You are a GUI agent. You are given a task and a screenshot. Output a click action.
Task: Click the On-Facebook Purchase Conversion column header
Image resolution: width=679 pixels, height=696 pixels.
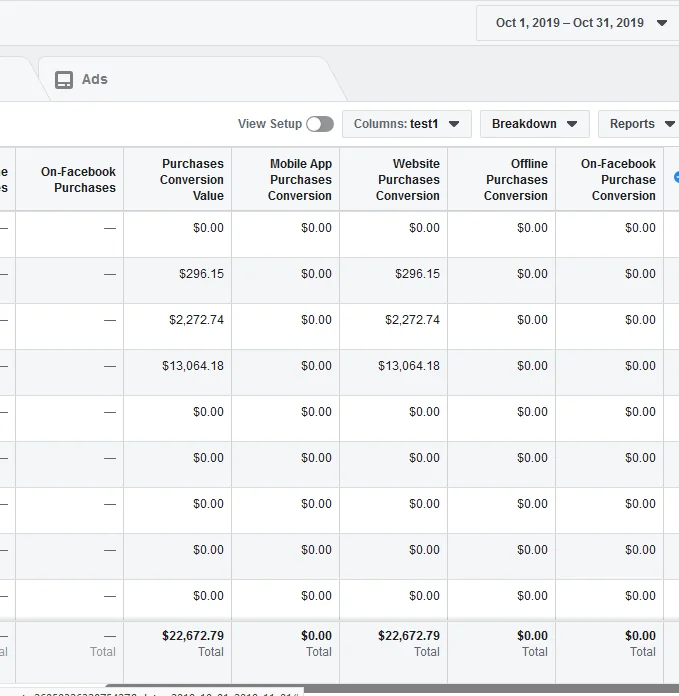pos(610,179)
